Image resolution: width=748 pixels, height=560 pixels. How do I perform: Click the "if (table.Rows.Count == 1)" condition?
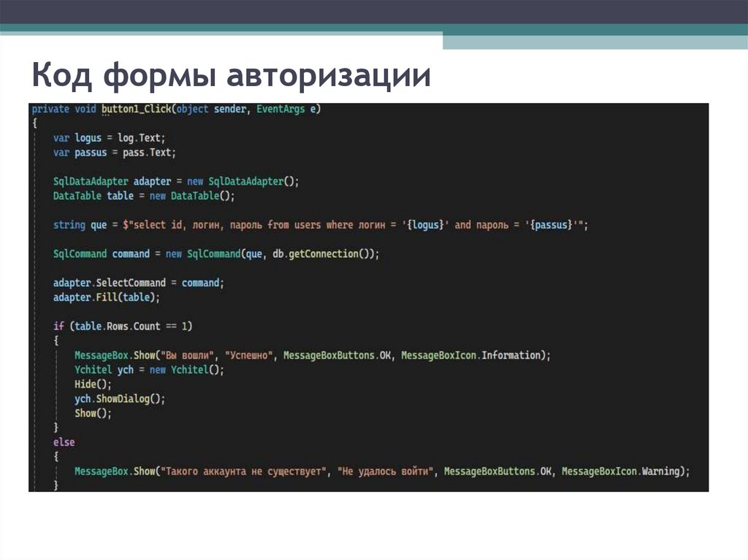click(123, 326)
